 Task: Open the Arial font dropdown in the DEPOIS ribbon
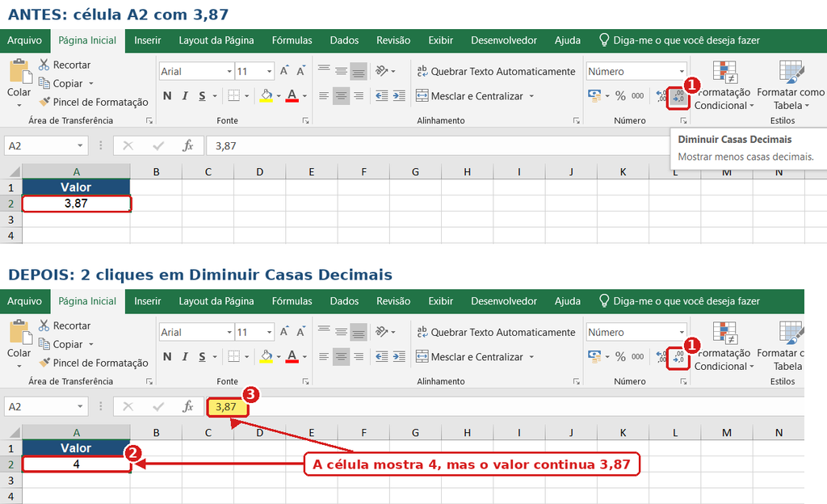tap(229, 332)
